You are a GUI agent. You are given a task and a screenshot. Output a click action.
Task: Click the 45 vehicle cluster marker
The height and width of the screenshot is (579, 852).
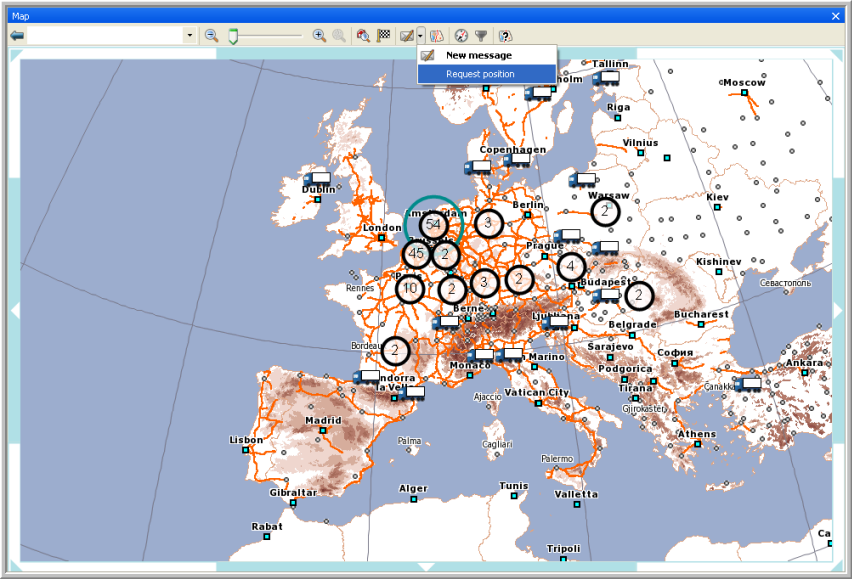coord(417,253)
